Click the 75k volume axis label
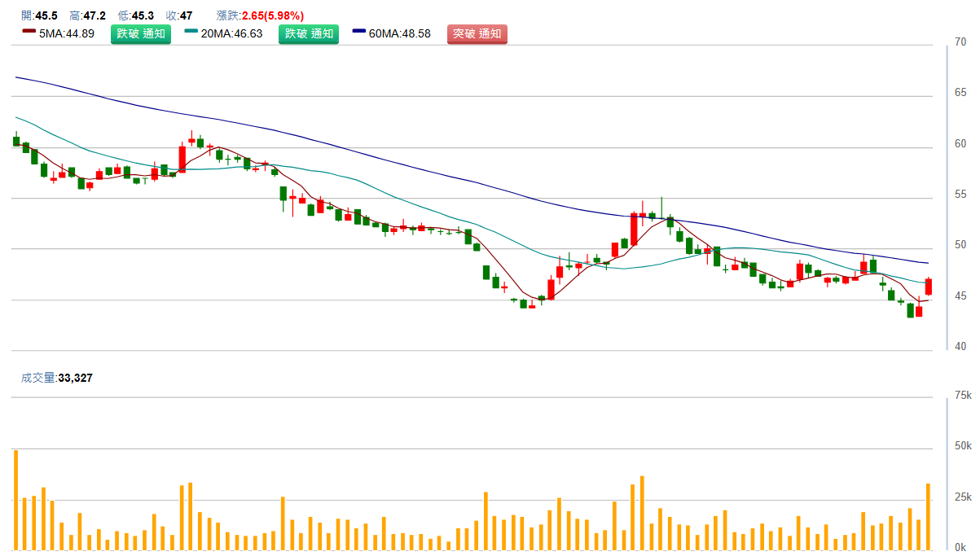 coord(962,396)
